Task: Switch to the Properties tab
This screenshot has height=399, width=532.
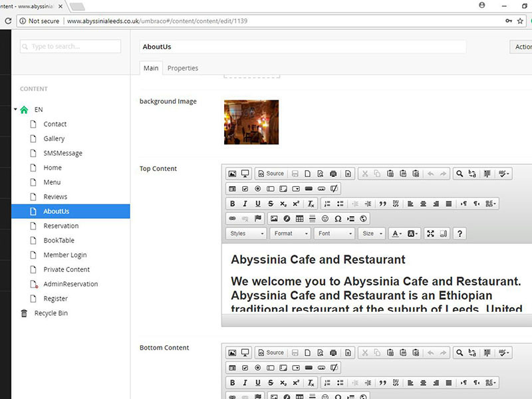Action: tap(182, 68)
